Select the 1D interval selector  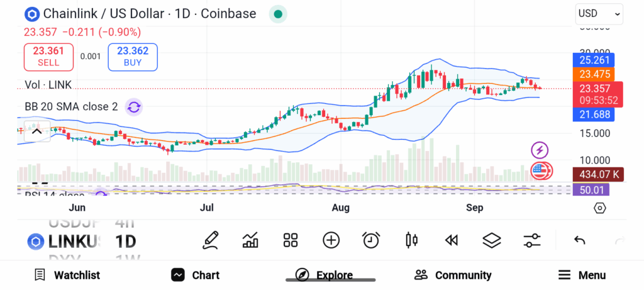(x=126, y=242)
